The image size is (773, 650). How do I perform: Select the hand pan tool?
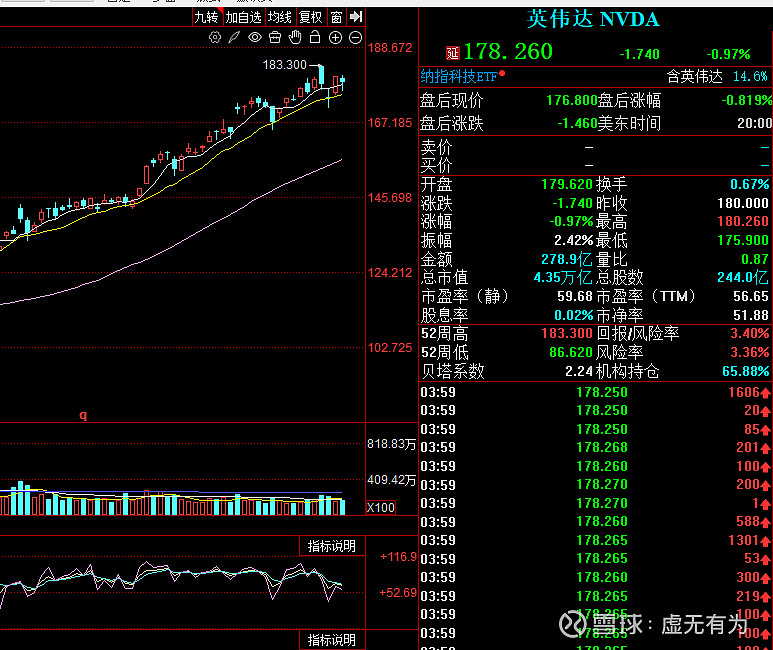tap(295, 37)
